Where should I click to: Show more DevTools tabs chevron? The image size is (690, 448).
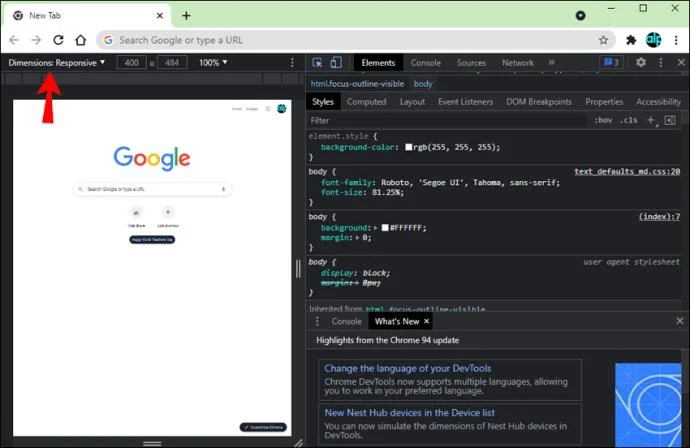click(x=551, y=62)
